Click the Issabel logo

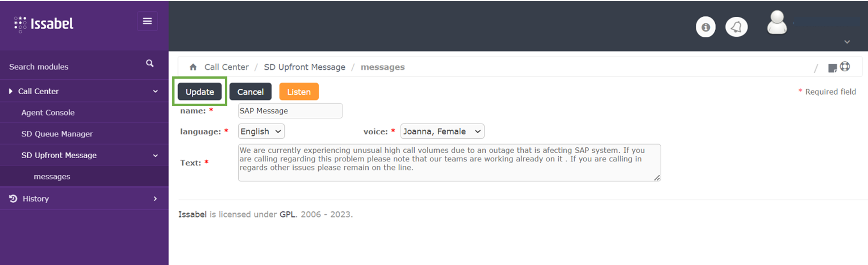pyautogui.click(x=44, y=24)
